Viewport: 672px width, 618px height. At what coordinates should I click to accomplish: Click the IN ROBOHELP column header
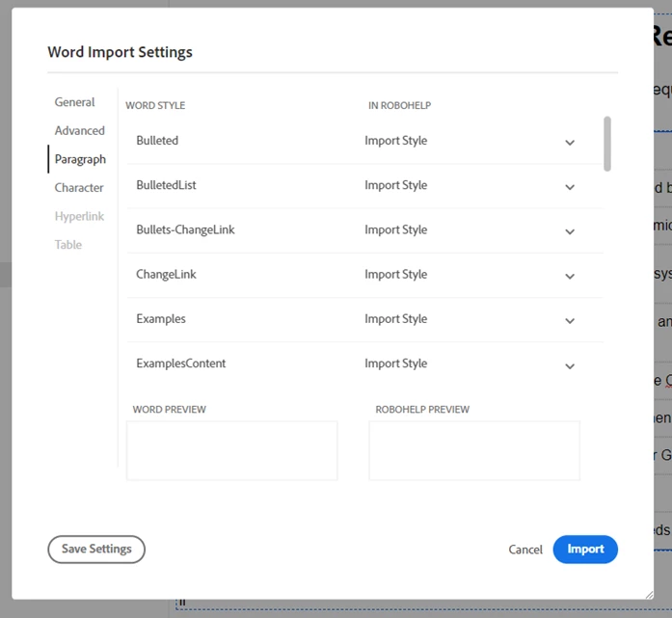(x=399, y=105)
